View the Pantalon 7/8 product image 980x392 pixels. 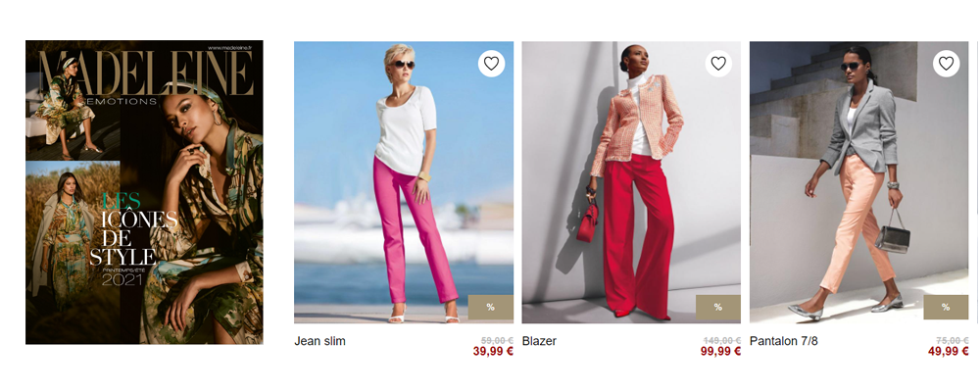(x=858, y=182)
